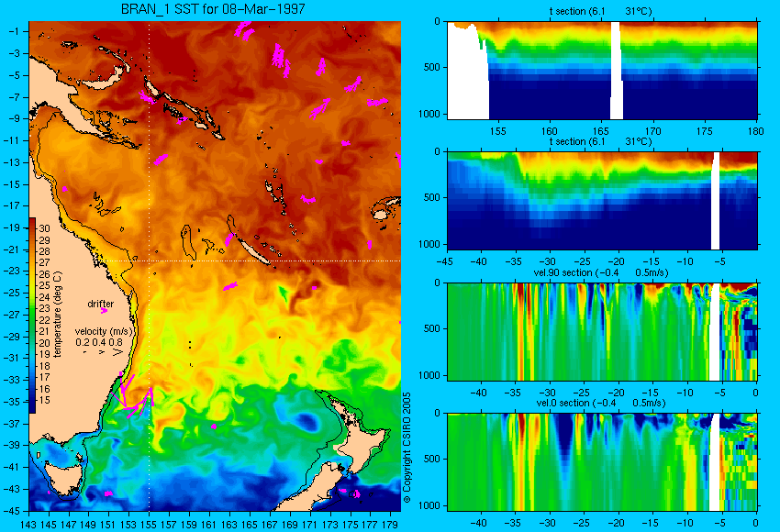Click the temperature color scale bar

32,316
